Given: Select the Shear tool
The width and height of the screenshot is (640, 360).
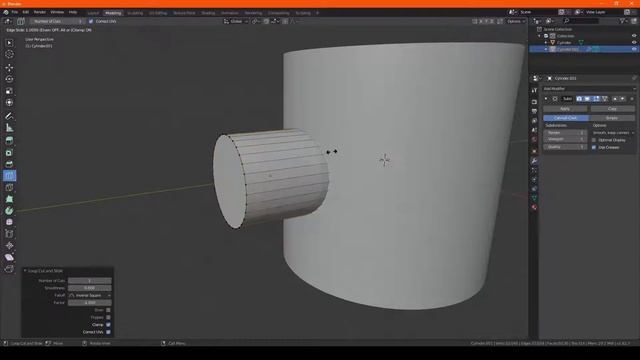Looking at the screenshot, I should 9,257.
